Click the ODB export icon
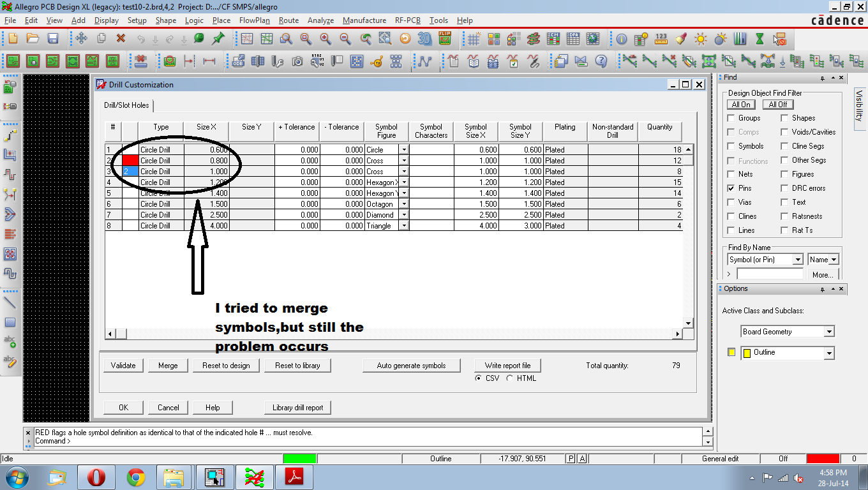Viewport: 868px width, 490px height. tap(238, 62)
